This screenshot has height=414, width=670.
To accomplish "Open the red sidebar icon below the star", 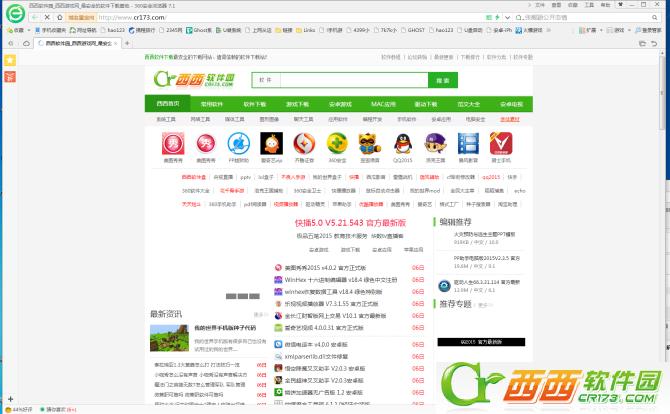I will [x=10, y=76].
